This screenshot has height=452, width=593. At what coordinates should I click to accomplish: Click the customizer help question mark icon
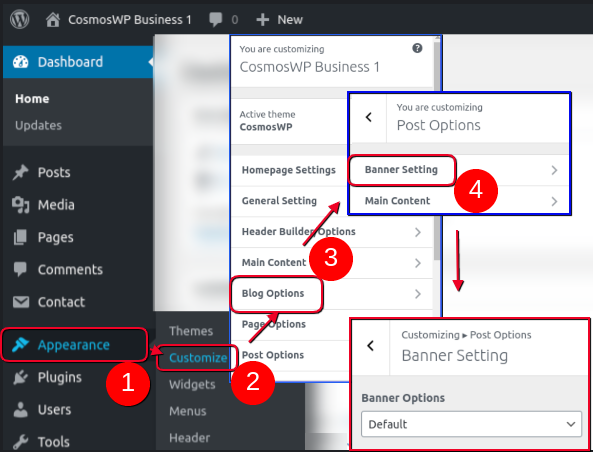coord(417,48)
